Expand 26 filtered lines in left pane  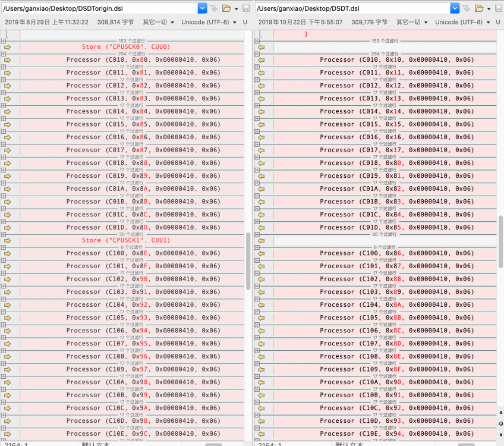pyautogui.click(x=4, y=234)
